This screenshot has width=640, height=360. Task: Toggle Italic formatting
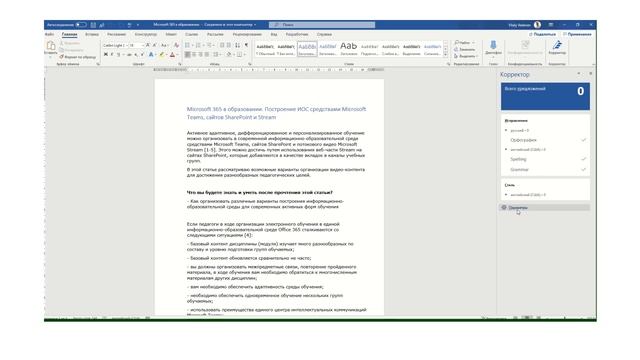pyautogui.click(x=112, y=54)
